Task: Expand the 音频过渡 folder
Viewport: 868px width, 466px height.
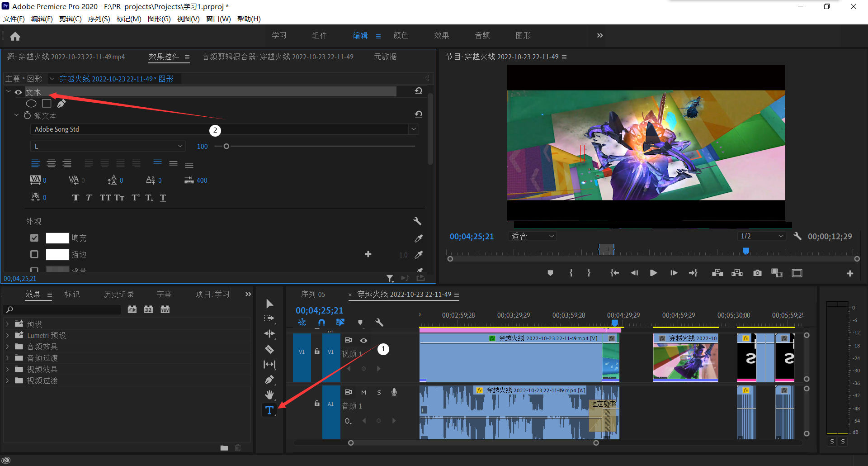Action: (8, 358)
